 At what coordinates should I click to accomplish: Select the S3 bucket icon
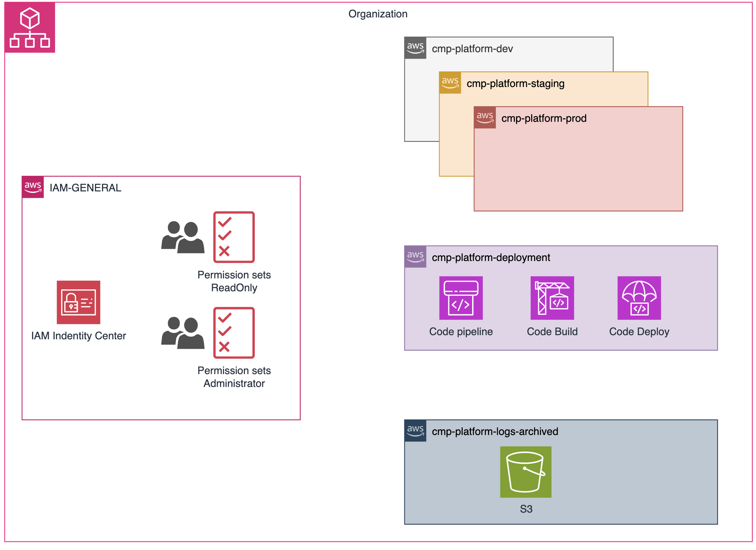(x=525, y=472)
